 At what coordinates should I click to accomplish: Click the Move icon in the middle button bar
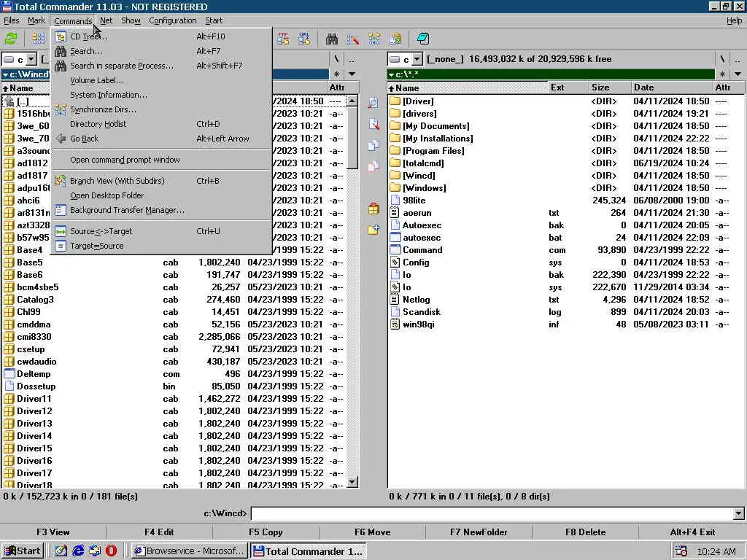[373, 166]
